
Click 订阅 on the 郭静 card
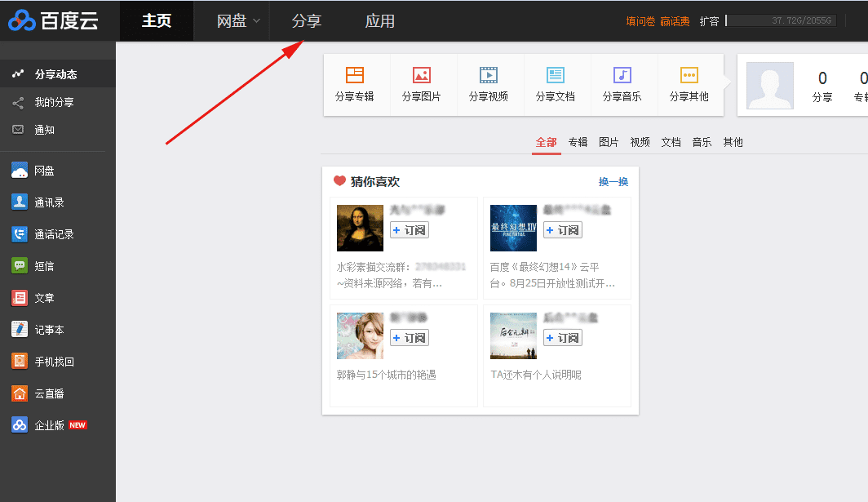[410, 338]
